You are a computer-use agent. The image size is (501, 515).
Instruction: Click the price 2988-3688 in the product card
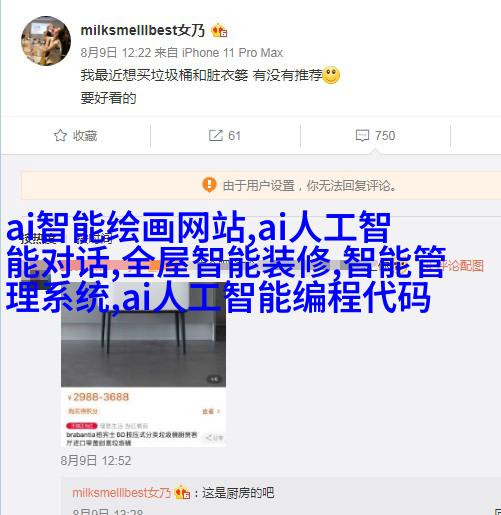[101, 397]
